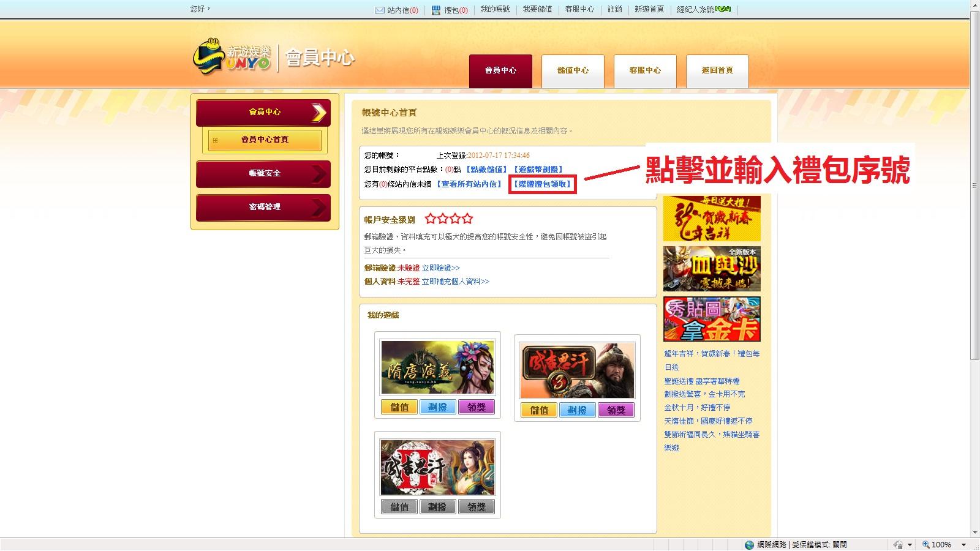Image resolution: width=980 pixels, height=551 pixels.
Task: Click the 賀歲新春 daily gift banner
Action: [x=712, y=219]
